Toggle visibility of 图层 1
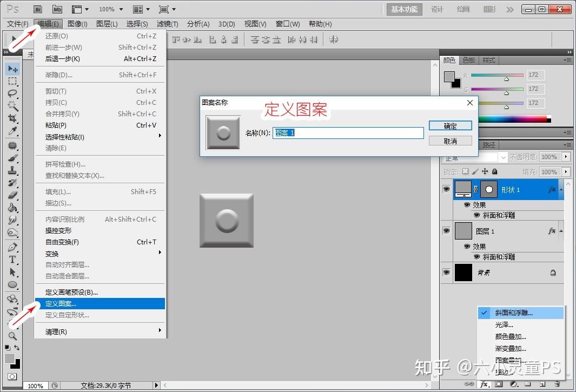576x392 pixels. click(446, 231)
